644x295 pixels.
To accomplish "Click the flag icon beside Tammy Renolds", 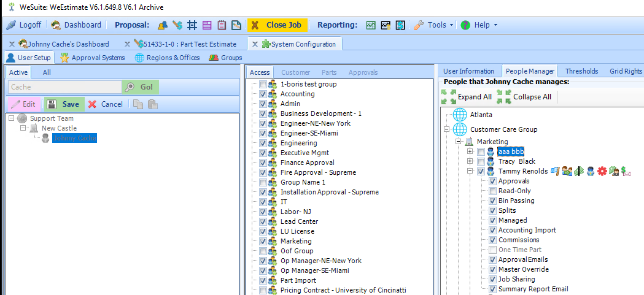I will coord(555,172).
